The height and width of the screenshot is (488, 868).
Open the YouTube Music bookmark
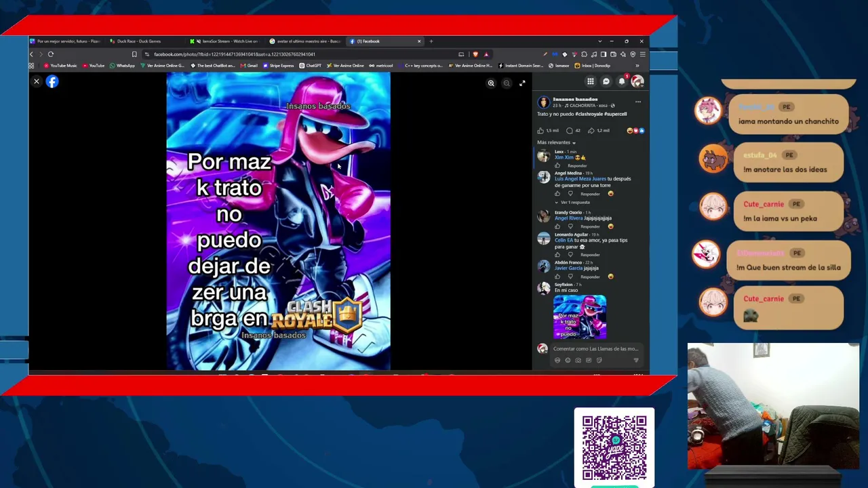point(60,66)
